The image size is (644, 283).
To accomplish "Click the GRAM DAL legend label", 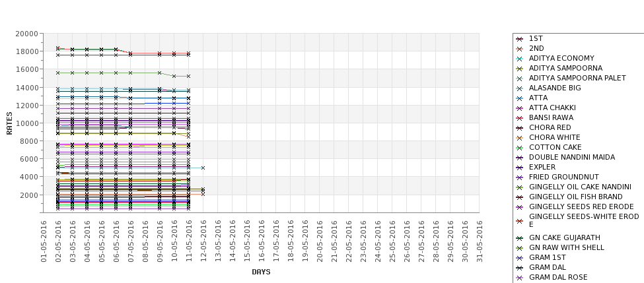I will tap(548, 267).
